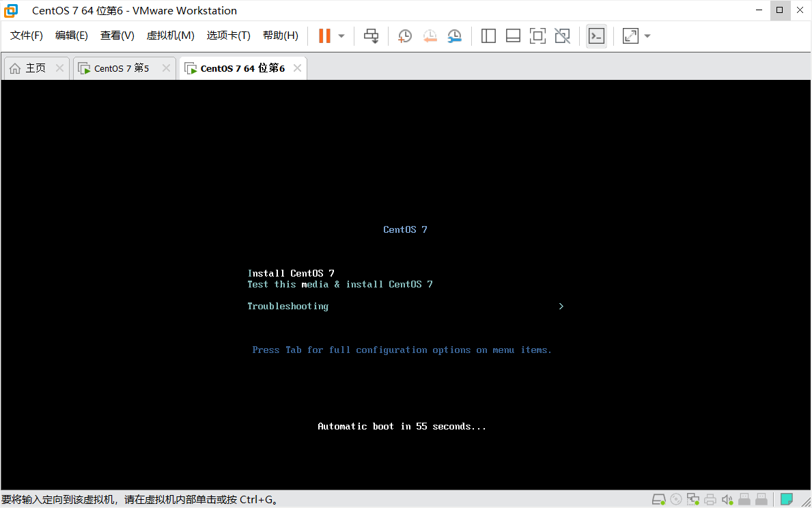Pause the running virtual machine

coord(324,36)
